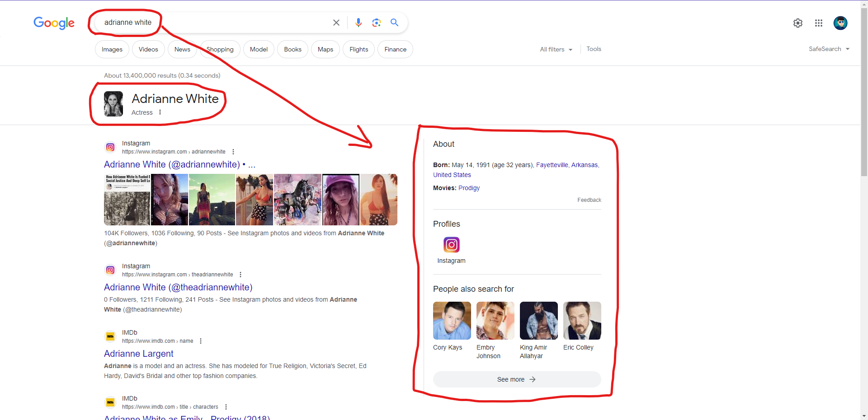Click Instagram favicon of first result

pos(110,147)
